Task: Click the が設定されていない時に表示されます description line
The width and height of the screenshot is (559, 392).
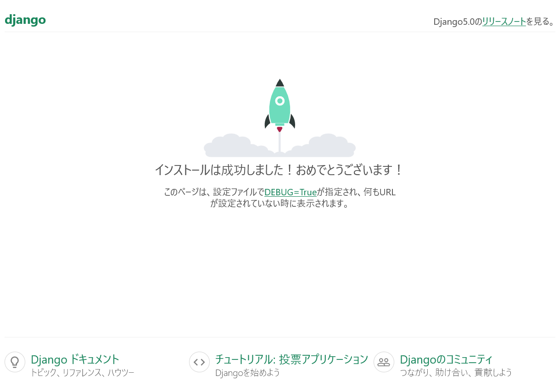Action: pyautogui.click(x=279, y=204)
